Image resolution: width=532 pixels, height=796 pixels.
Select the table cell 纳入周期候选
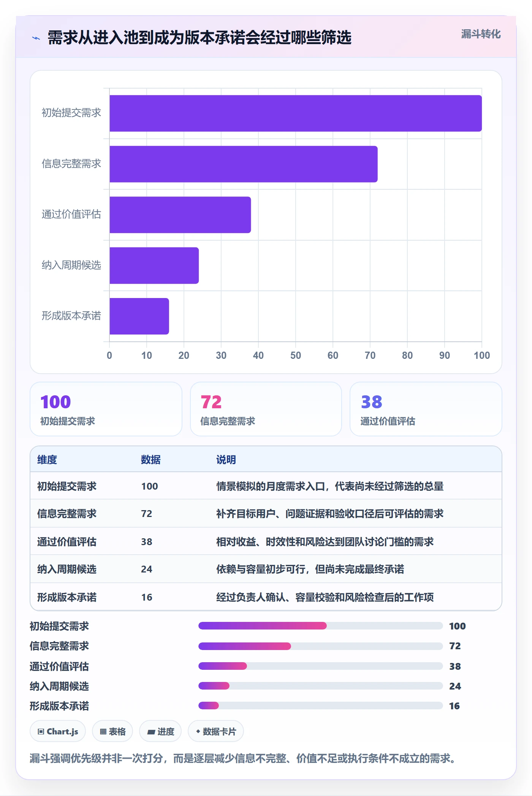coord(67,569)
